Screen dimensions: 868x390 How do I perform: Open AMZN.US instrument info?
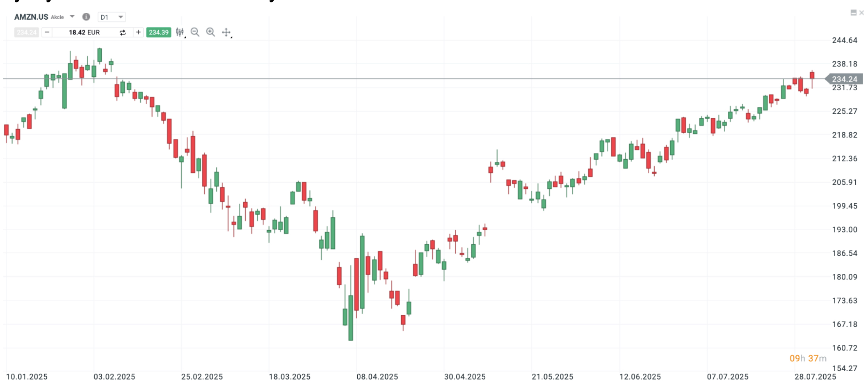(86, 17)
